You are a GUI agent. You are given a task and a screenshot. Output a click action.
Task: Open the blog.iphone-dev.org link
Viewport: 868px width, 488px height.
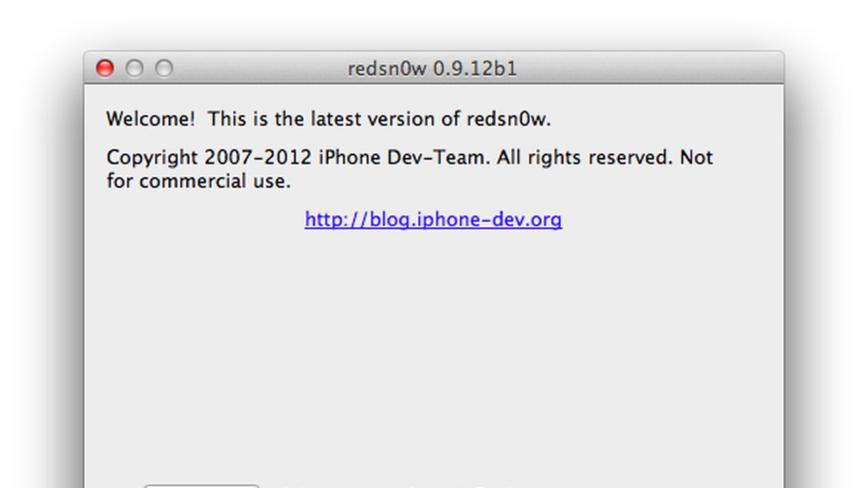click(x=433, y=220)
